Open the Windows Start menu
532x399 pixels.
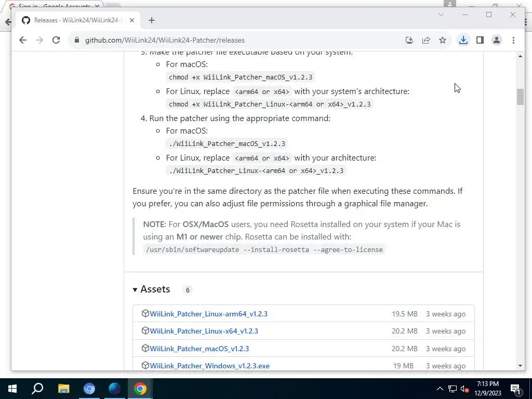tap(12, 389)
